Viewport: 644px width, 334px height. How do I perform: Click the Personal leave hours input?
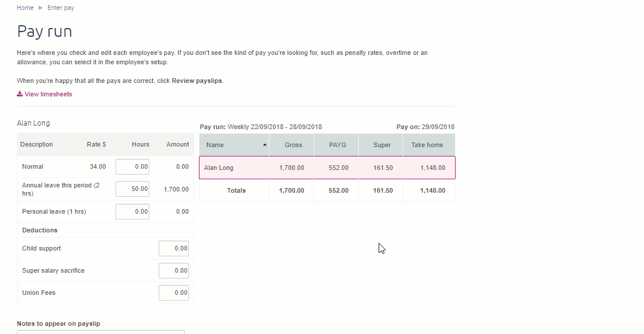(132, 211)
